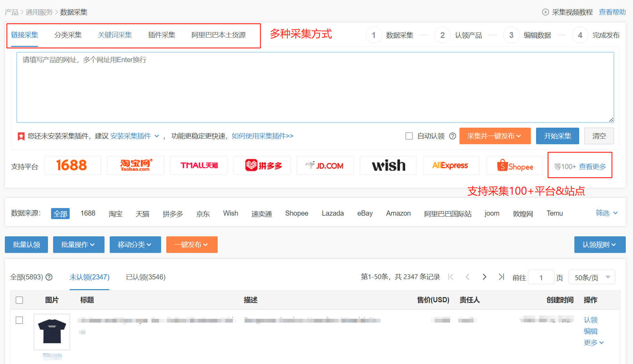The height and width of the screenshot is (364, 633).
Task: Open the 认领规则 dropdown
Action: 600,245
